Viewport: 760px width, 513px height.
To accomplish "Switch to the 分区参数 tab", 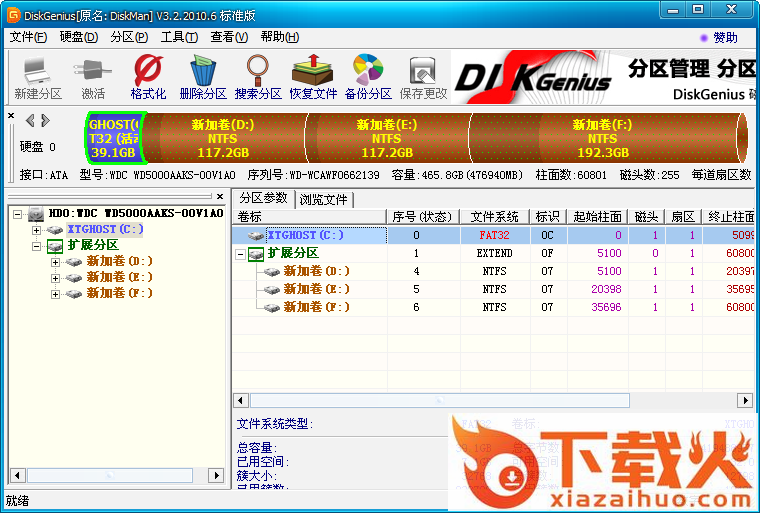I will click(x=264, y=198).
